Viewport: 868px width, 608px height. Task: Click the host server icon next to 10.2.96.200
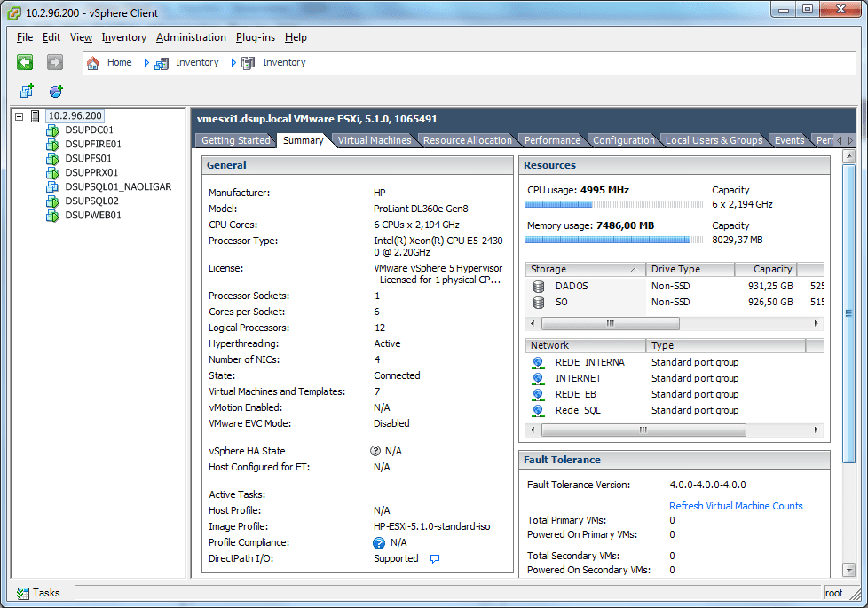coord(35,115)
